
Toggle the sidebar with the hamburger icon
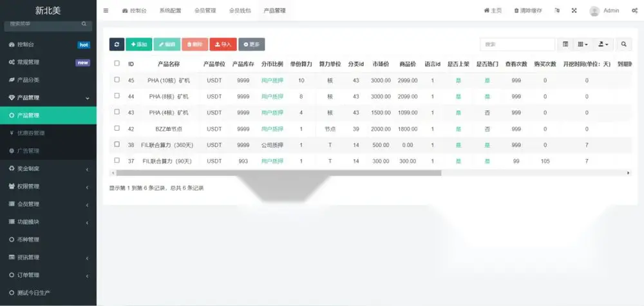tap(106, 11)
